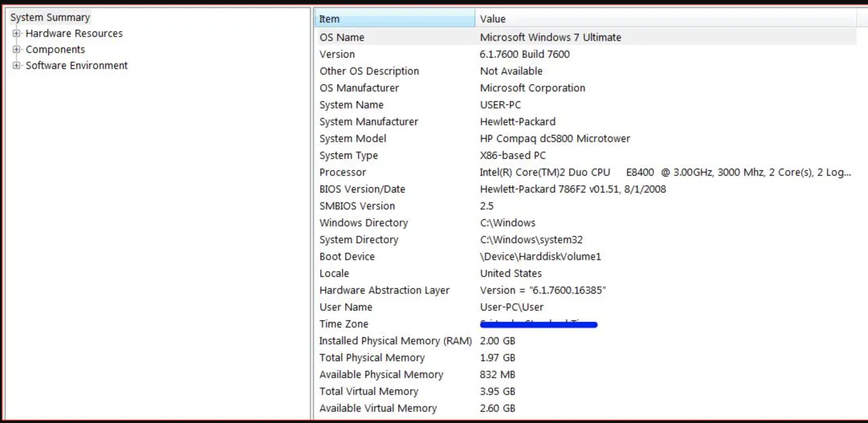This screenshot has height=423, width=868.
Task: Select the Windows Directory row
Action: [364, 223]
